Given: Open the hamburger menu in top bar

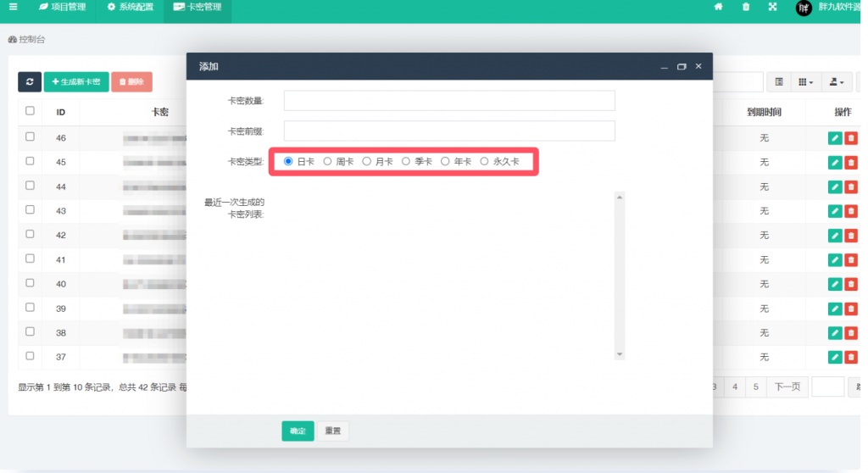Looking at the screenshot, I should [x=13, y=7].
